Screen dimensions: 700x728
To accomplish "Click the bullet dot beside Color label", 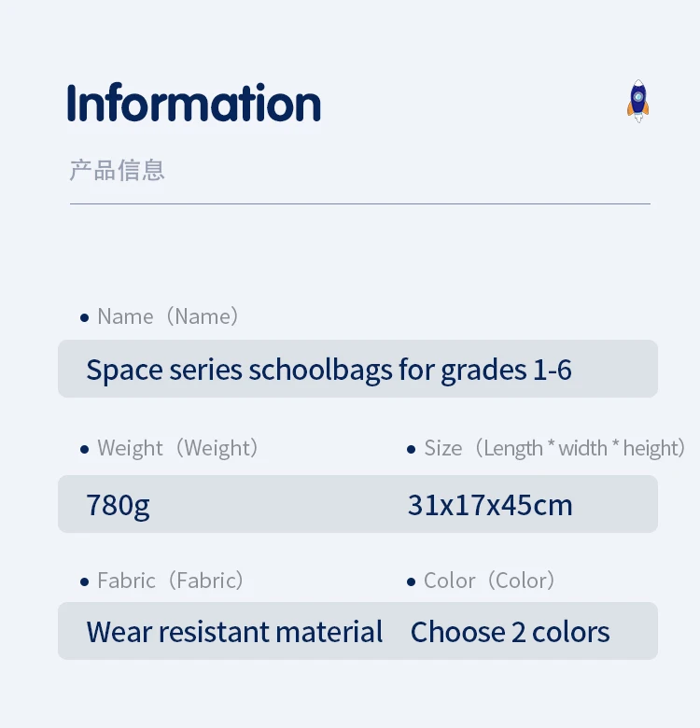I will click(411, 581).
